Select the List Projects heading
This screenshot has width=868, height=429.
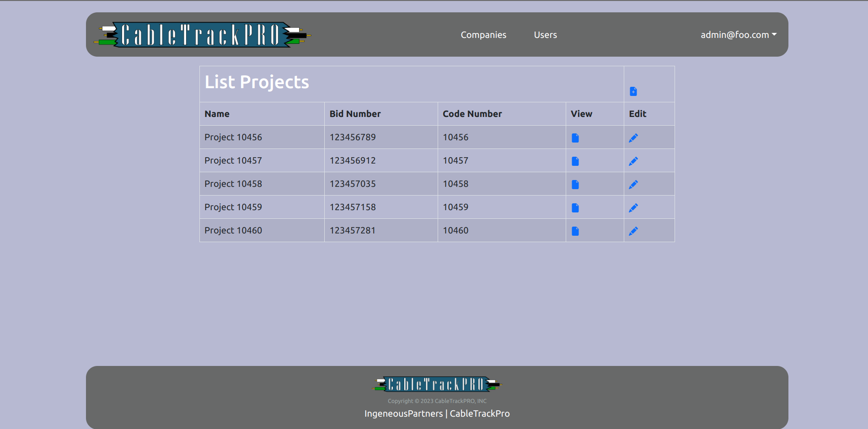[x=257, y=82]
